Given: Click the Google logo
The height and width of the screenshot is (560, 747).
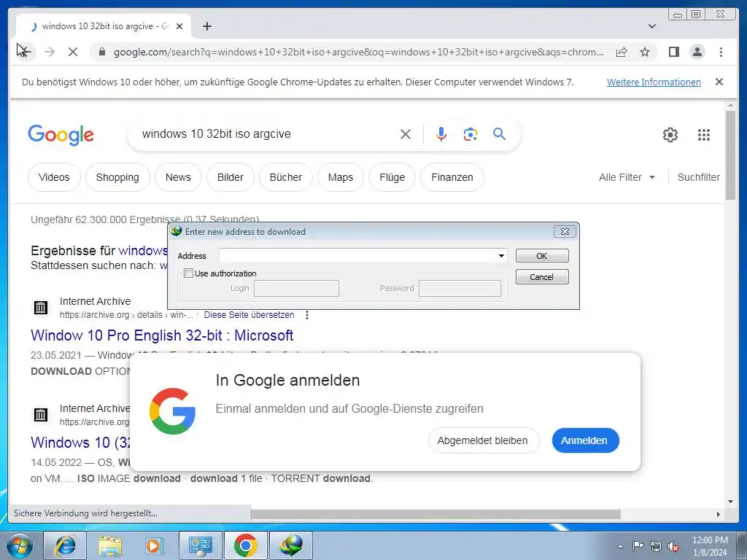Looking at the screenshot, I should point(61,135).
